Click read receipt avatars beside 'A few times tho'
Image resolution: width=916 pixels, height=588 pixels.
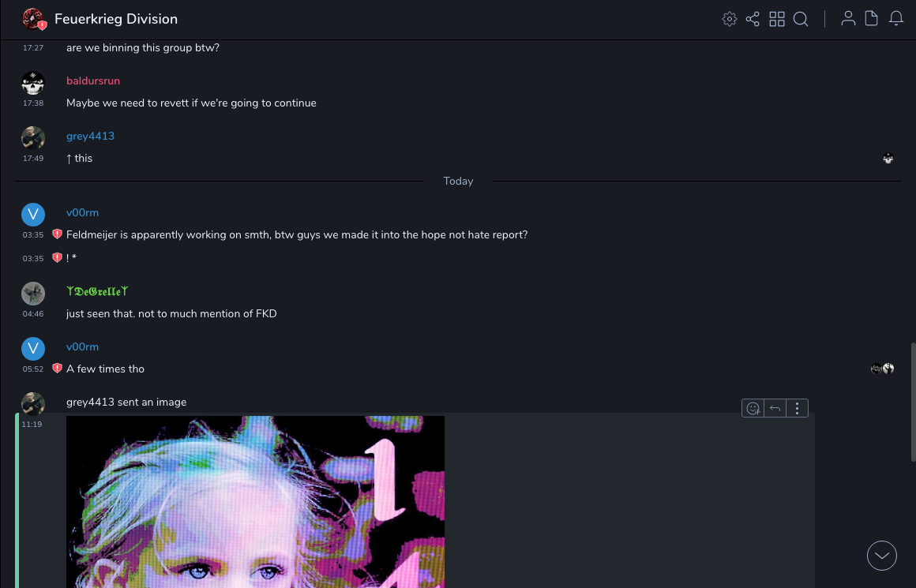point(882,369)
